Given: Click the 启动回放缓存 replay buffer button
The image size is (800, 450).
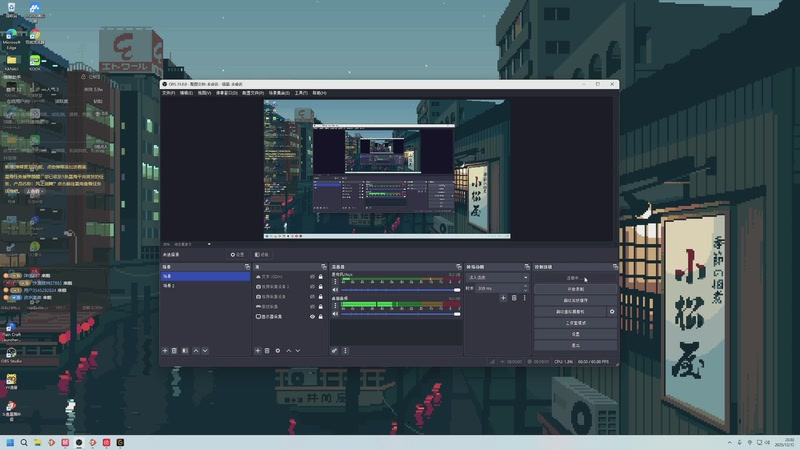Looking at the screenshot, I should 576,301.
